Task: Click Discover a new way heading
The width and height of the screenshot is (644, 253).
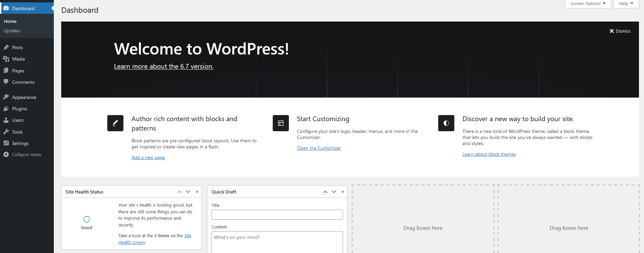Action: coord(518,119)
